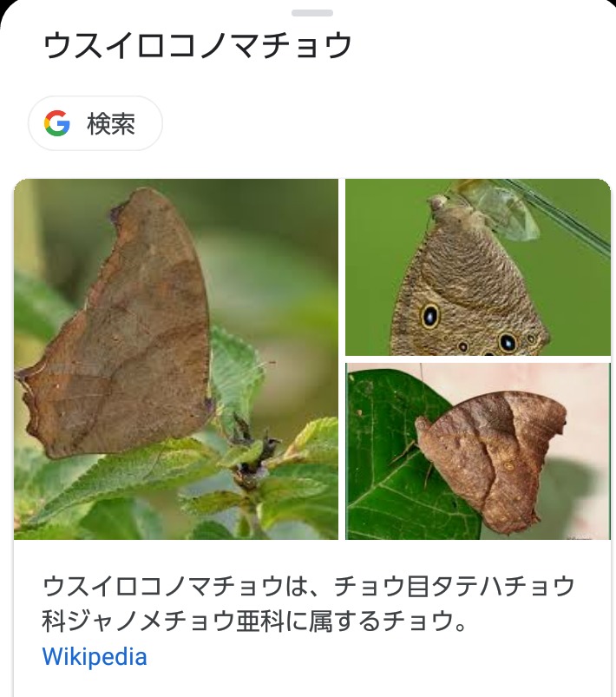The image size is (616, 697).
Task: Click the description line ending 属するチョウ
Action: 255,621
